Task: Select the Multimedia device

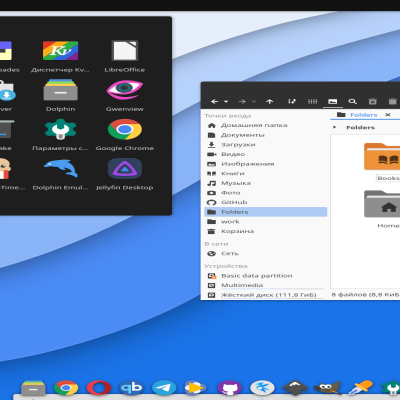Action: point(265,285)
